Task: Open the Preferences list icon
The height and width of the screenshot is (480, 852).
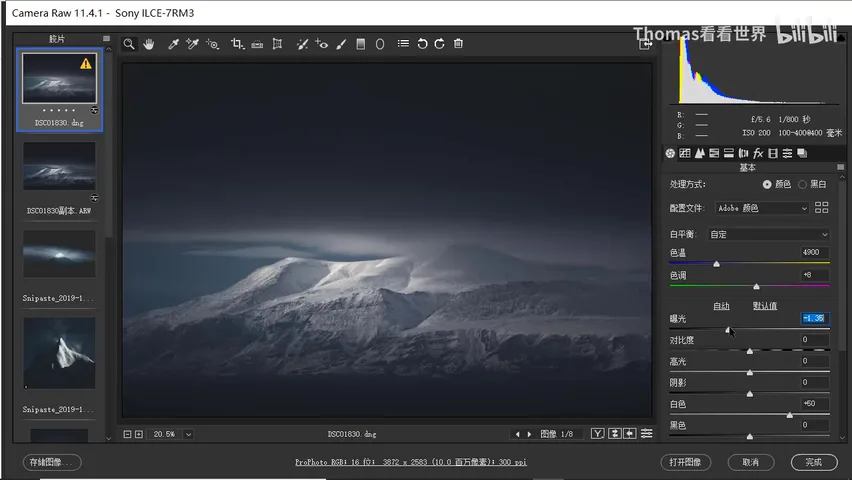Action: pos(403,43)
